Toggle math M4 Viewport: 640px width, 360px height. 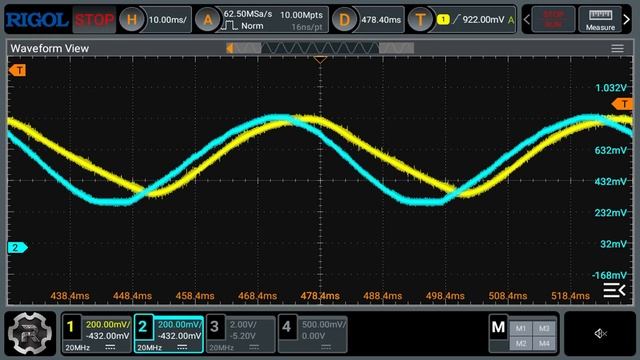pos(544,343)
